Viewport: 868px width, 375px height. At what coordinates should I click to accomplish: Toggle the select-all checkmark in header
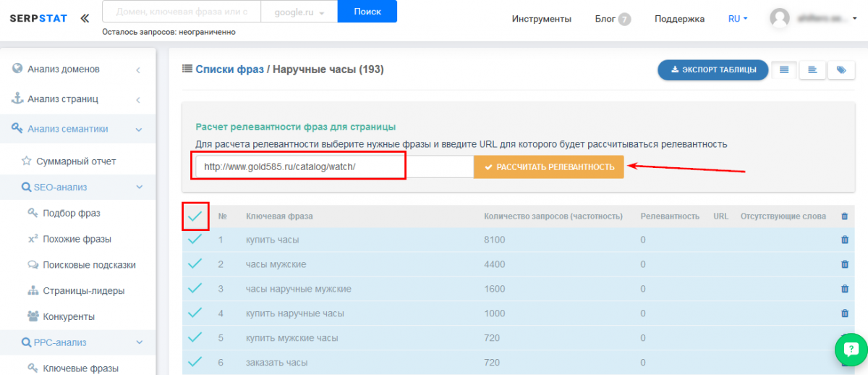[195, 216]
